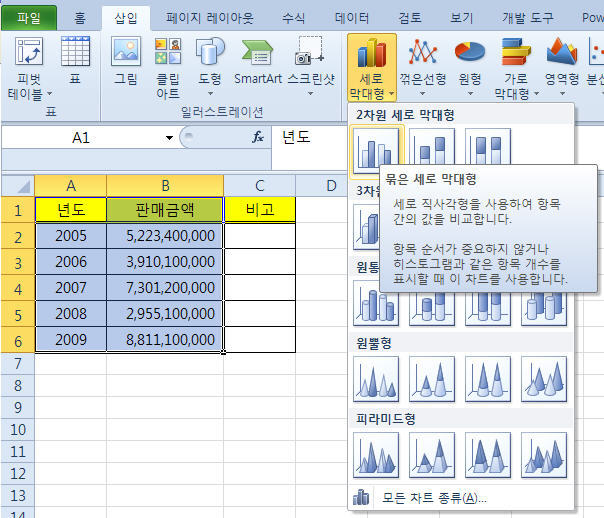Click the Pivot Table (피벗 테이블) icon
Image resolution: width=604 pixels, height=518 pixels.
[29, 54]
